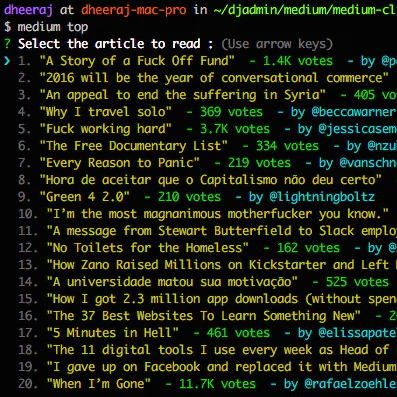Select "How Zano Raised Millions on Kickstarter"

(x=221, y=265)
